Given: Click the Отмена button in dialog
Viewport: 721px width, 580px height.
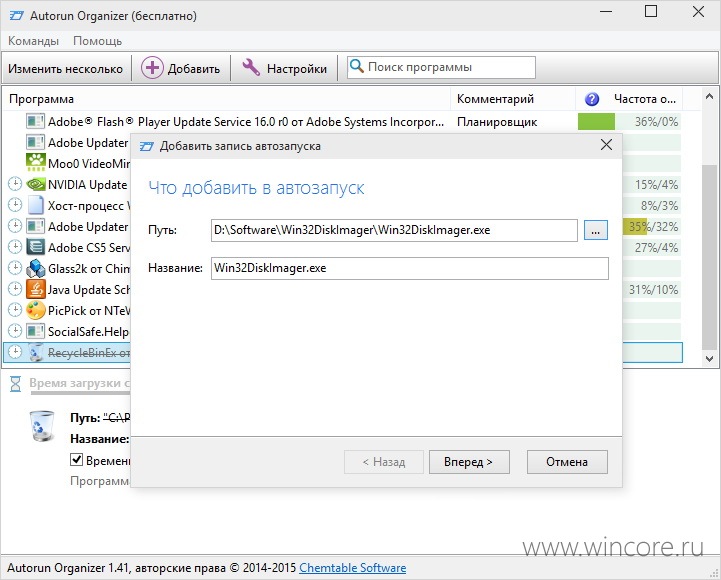Looking at the screenshot, I should point(567,462).
